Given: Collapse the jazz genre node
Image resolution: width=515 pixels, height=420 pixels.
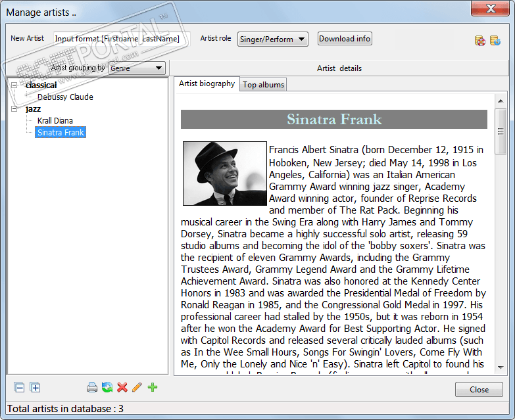Looking at the screenshot, I should tap(14, 109).
